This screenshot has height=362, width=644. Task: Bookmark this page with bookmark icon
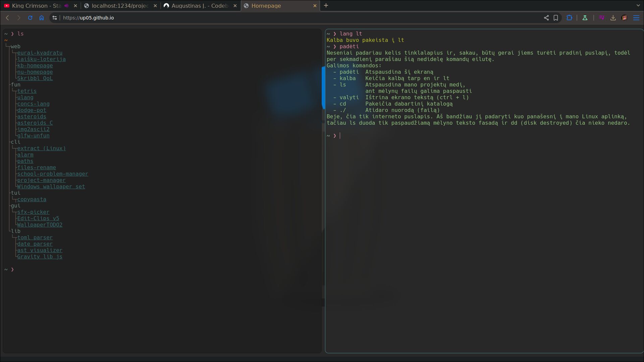(556, 18)
